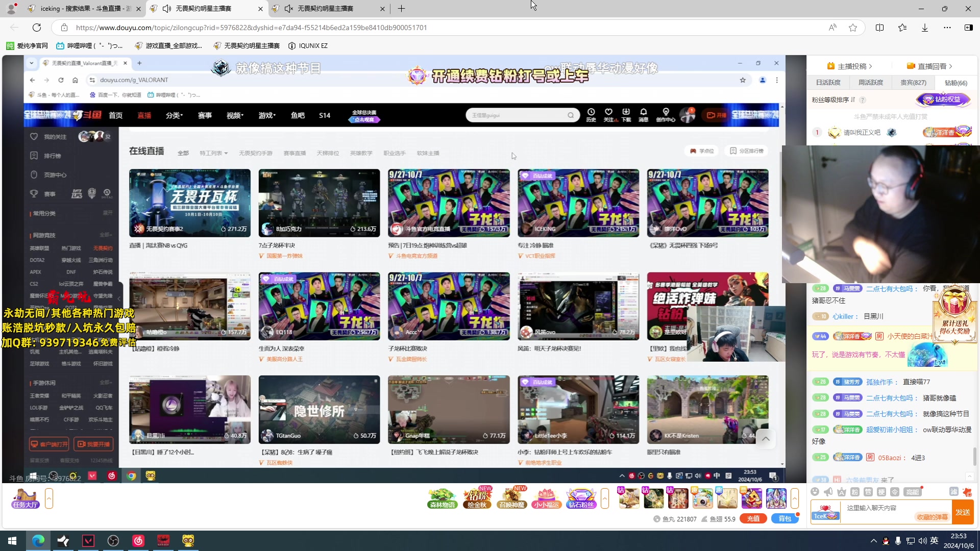980x551 pixels.
Task: Open 游戏直播_全部游戏 bookmark
Action: click(168, 46)
